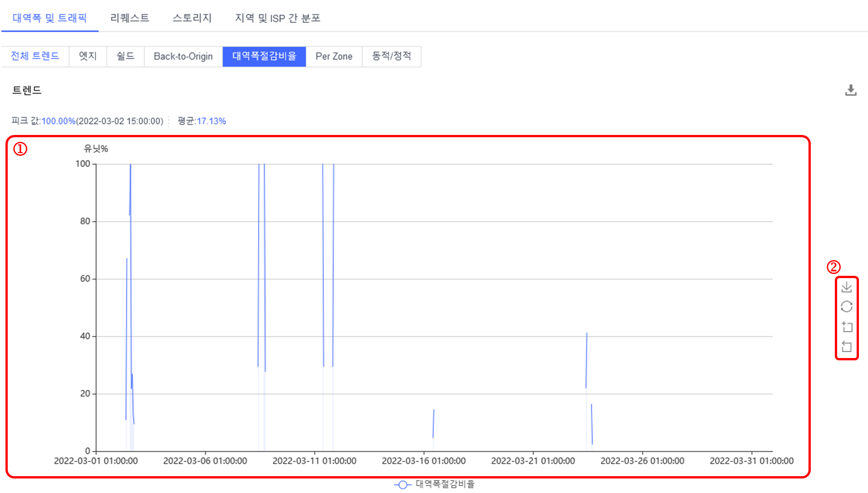Select the 대역폭절감비율 button
868x493 pixels.
(x=264, y=56)
